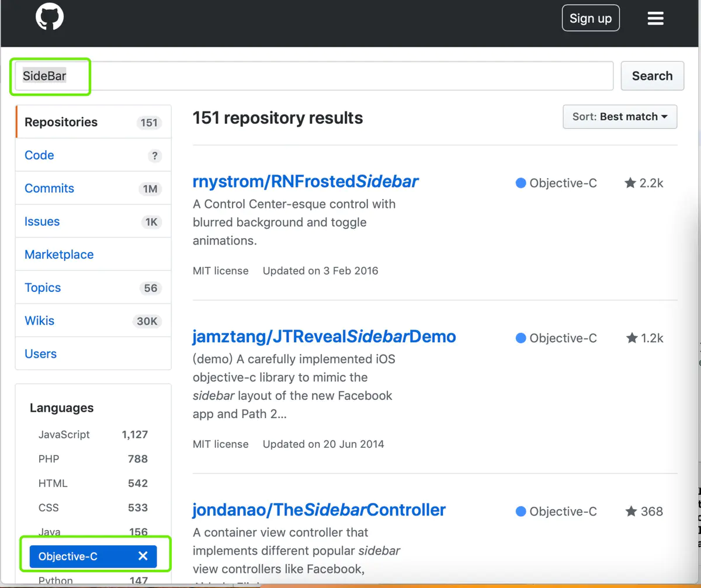Click 'Updated on 20 Jun 2014' text

tap(324, 444)
